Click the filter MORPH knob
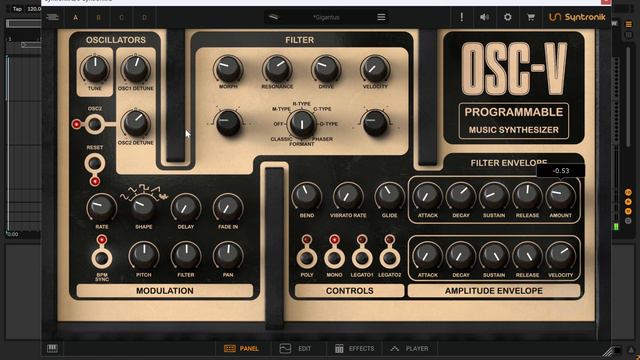The width and height of the screenshot is (640, 360). click(x=228, y=69)
